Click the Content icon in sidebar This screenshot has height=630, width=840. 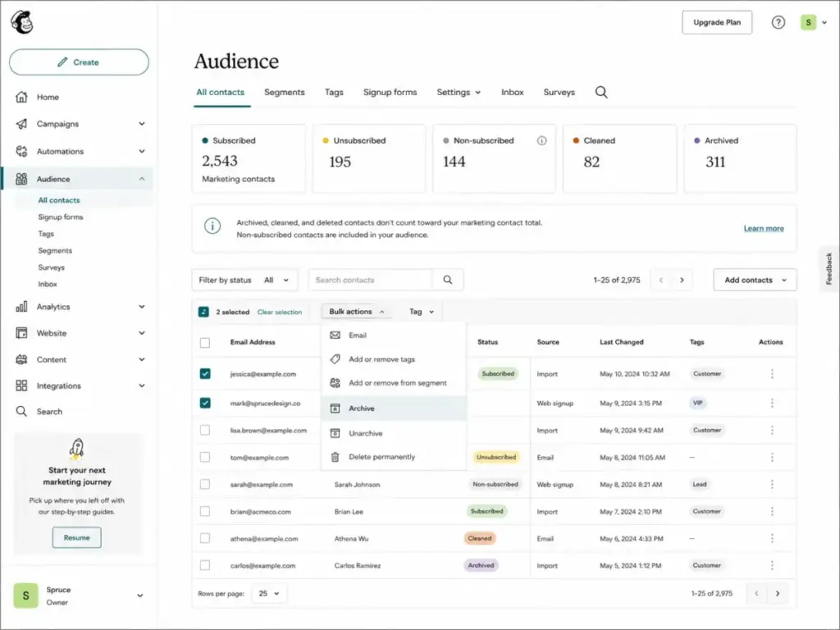[x=21, y=359]
